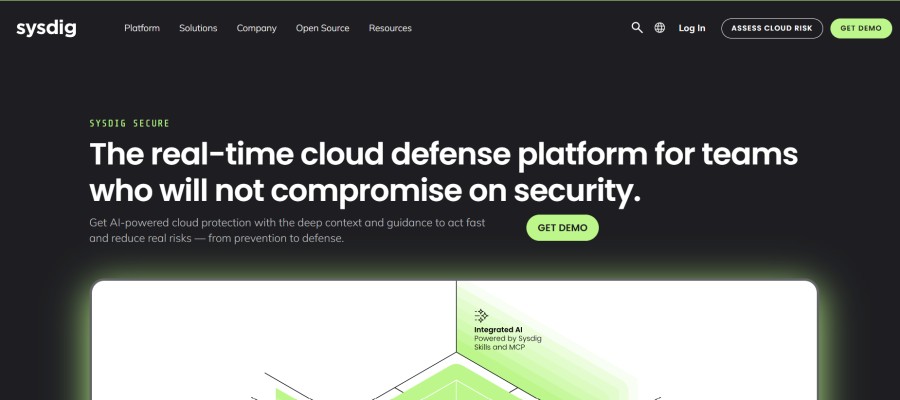Click the headline 'The real-time cloud defense platform'
Viewport: 900px width, 400px height.
tap(443, 172)
